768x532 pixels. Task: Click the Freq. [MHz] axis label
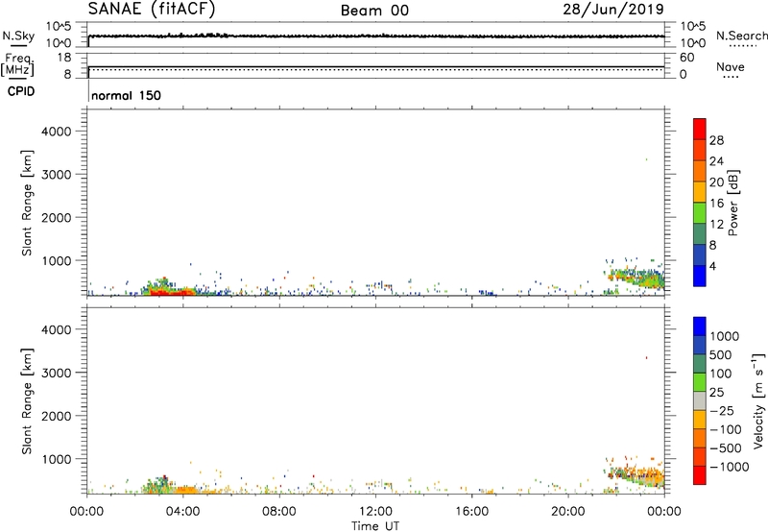tap(18, 64)
